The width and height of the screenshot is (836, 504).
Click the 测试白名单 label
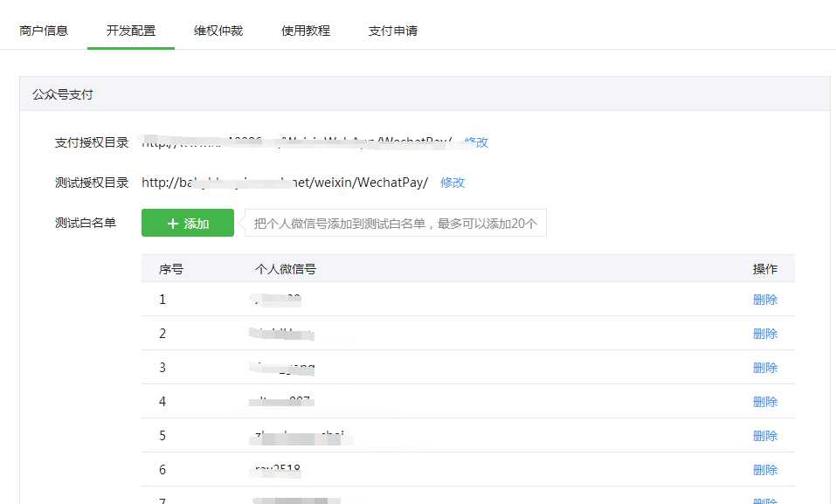pos(86,223)
